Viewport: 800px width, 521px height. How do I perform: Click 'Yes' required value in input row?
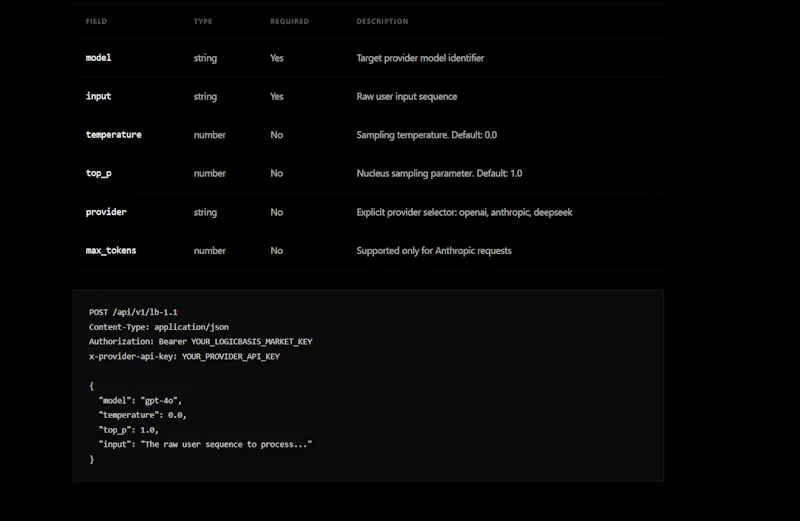pos(277,96)
